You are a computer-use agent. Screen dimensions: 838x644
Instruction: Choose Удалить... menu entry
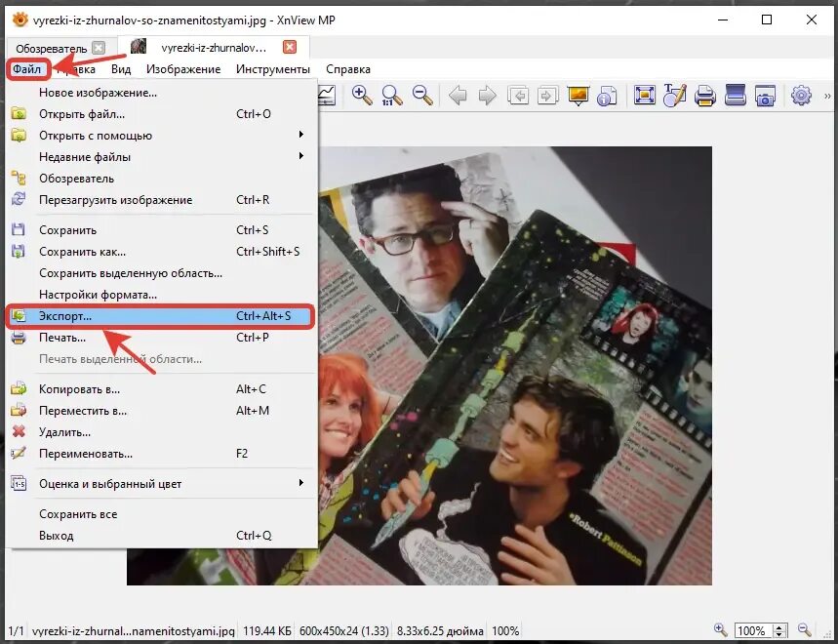[160, 432]
